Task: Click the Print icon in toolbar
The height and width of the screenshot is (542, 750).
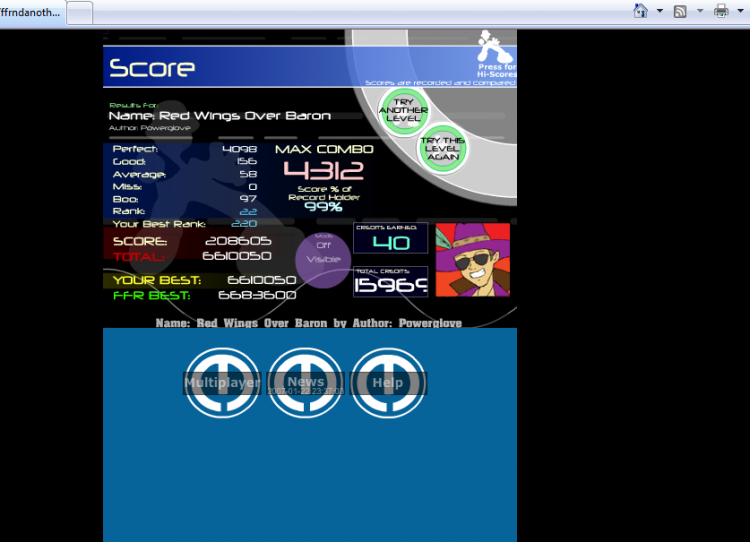Action: [721, 11]
